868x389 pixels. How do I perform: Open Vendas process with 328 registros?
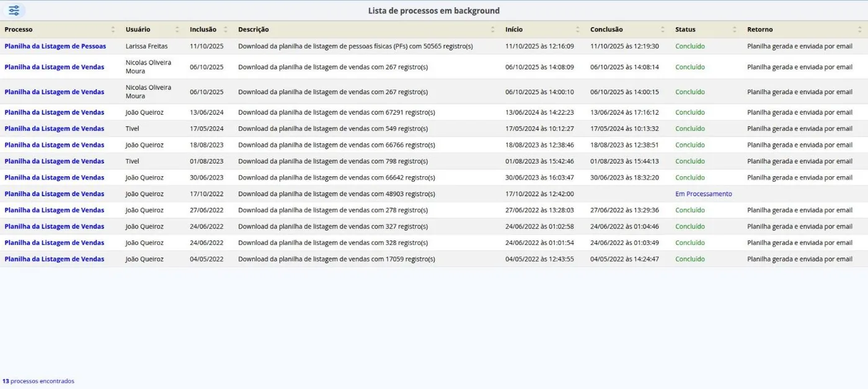(55, 243)
